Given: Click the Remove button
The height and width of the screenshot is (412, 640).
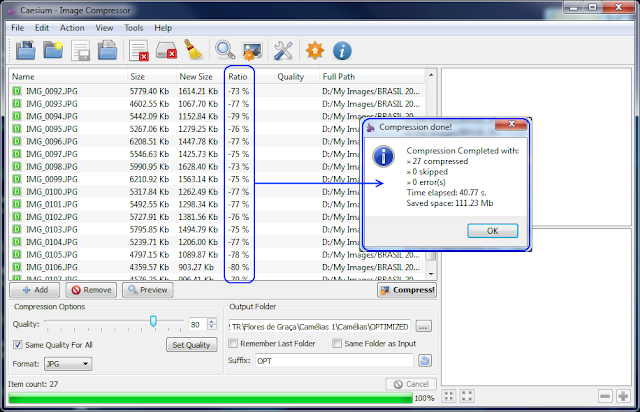Looking at the screenshot, I should pyautogui.click(x=91, y=290).
